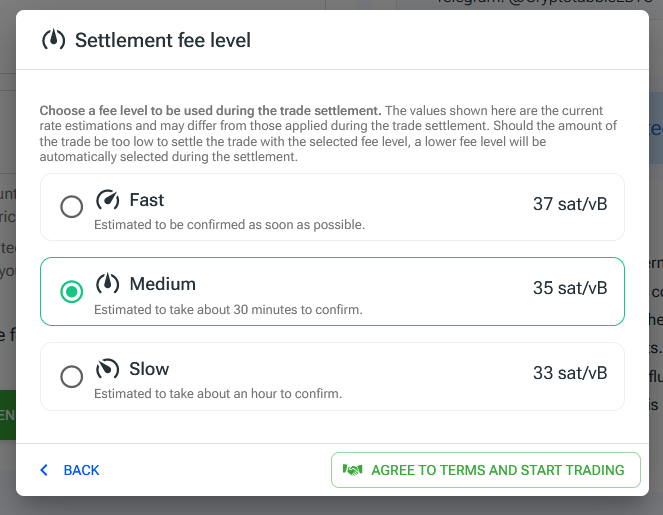The image size is (663, 515).
Task: Agree to terms and start trading
Action: (x=486, y=470)
